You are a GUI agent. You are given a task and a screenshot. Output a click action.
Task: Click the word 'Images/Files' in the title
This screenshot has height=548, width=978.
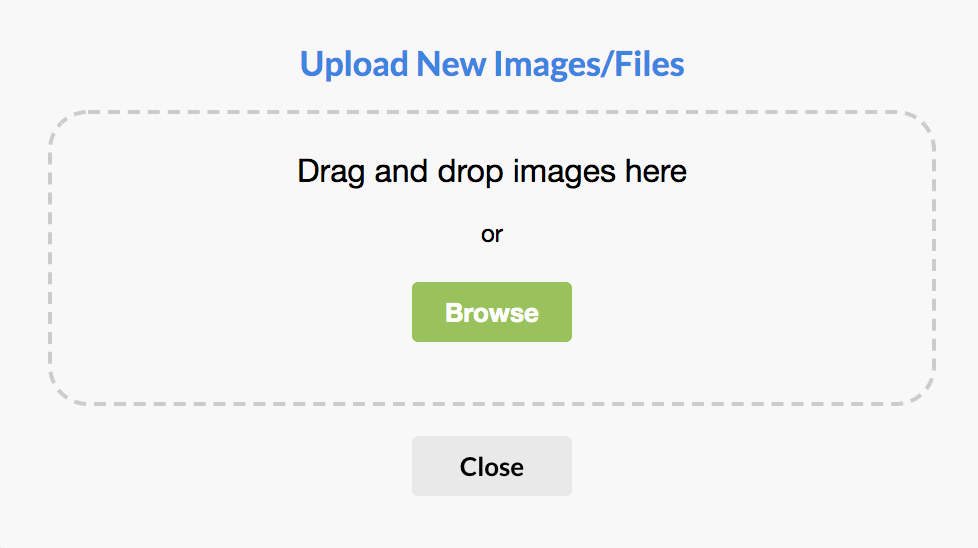pyautogui.click(x=589, y=64)
